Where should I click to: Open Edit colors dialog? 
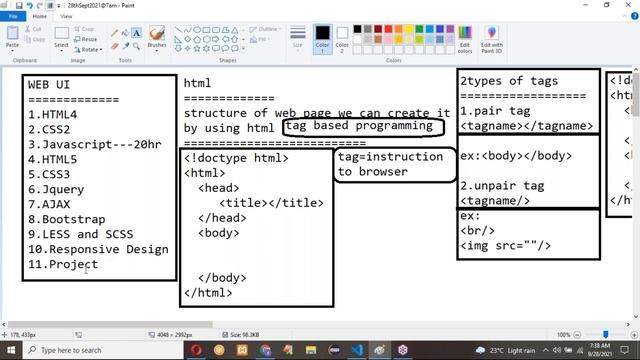coord(465,39)
